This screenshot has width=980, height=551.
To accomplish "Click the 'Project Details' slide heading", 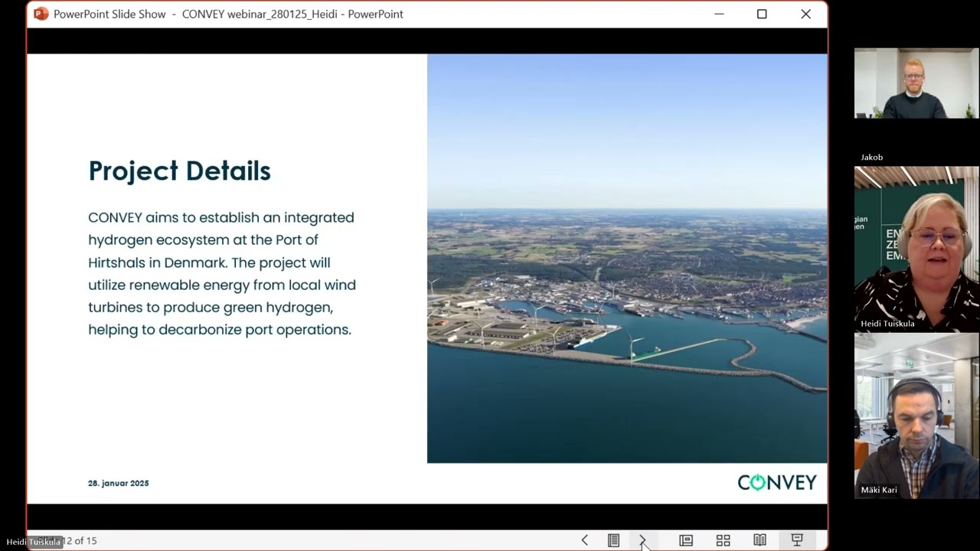I will pos(180,171).
